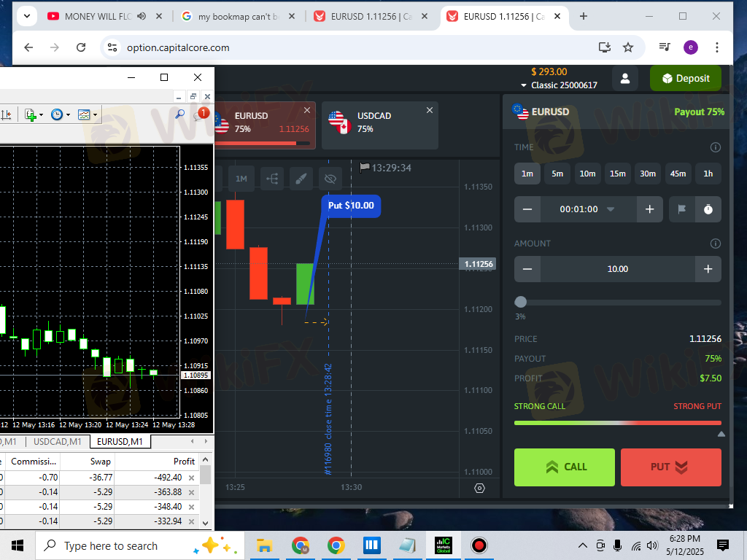Show info for the TIME section
747x560 pixels.
tap(715, 147)
